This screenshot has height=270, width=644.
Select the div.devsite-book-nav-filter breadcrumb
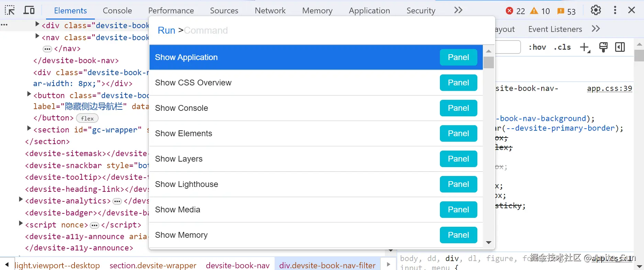327,265
